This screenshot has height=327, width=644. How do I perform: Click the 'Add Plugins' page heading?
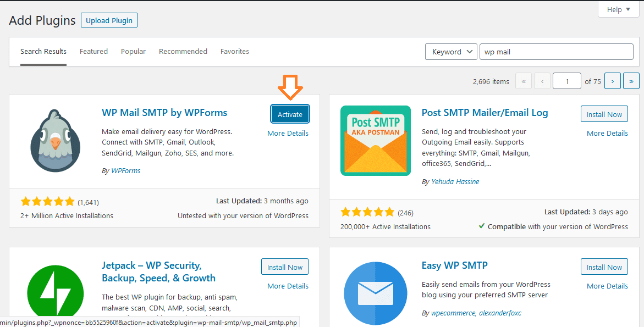coord(42,20)
